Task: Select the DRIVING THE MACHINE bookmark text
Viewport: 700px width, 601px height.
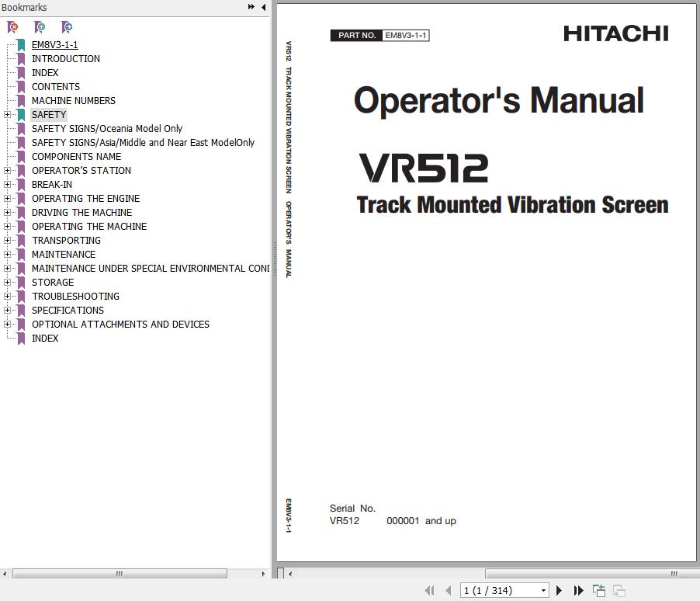Action: [81, 212]
